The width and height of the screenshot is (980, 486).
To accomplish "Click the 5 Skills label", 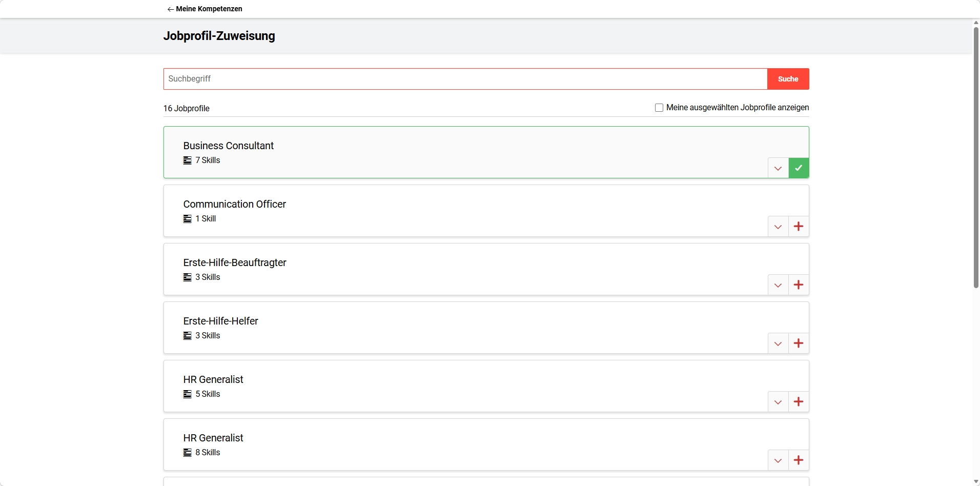I will pyautogui.click(x=208, y=394).
